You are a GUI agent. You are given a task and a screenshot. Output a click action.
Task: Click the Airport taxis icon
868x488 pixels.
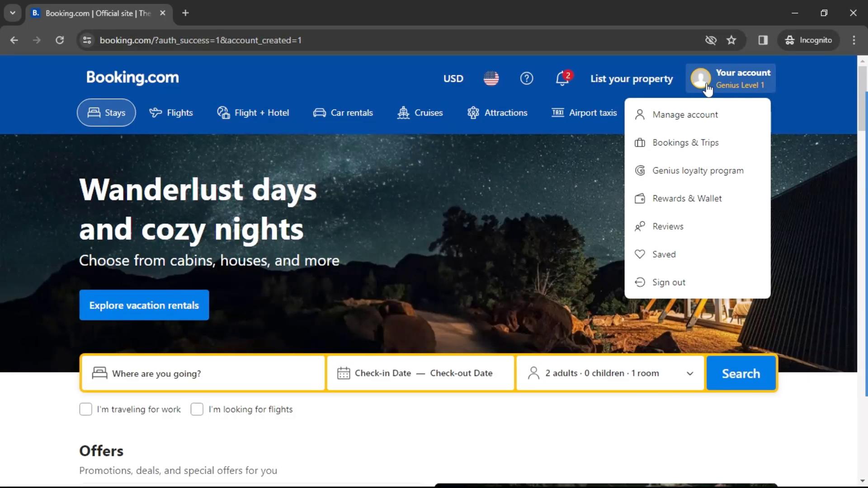[x=558, y=113]
